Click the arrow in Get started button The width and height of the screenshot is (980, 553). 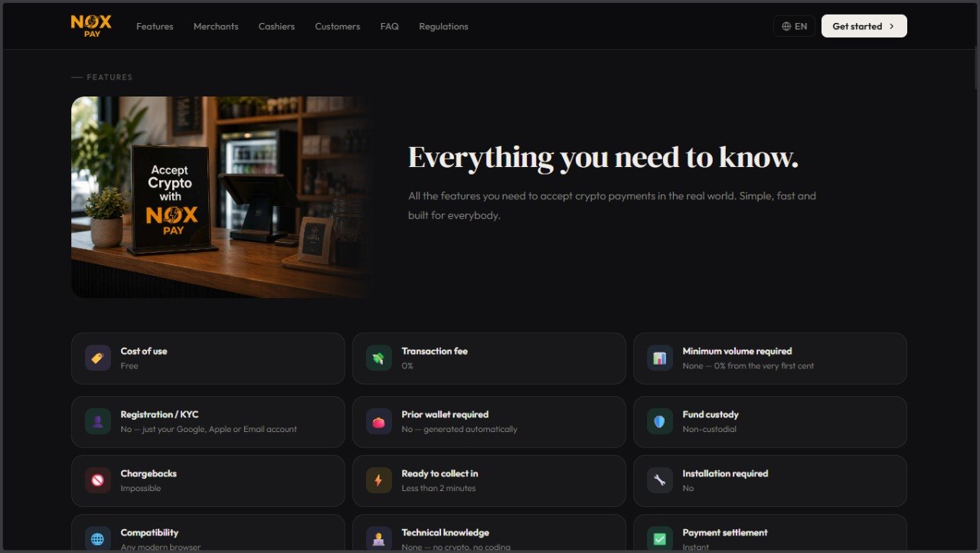pos(891,26)
